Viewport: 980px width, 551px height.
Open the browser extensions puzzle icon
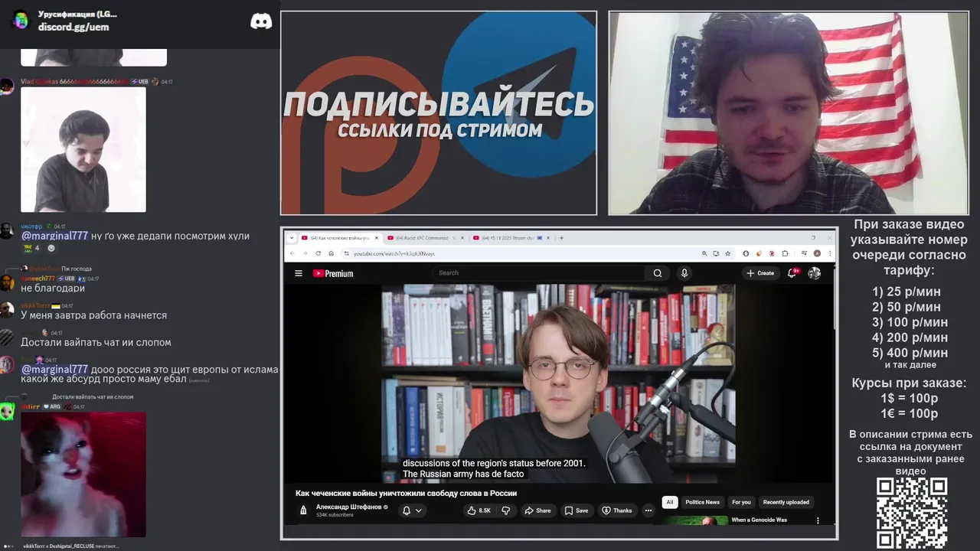click(x=785, y=253)
